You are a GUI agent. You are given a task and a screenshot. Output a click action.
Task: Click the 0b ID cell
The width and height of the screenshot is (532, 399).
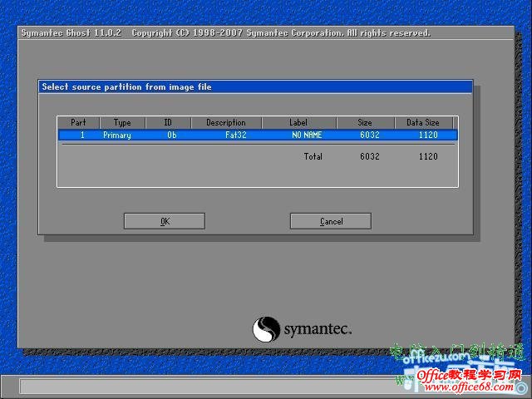[x=172, y=135]
